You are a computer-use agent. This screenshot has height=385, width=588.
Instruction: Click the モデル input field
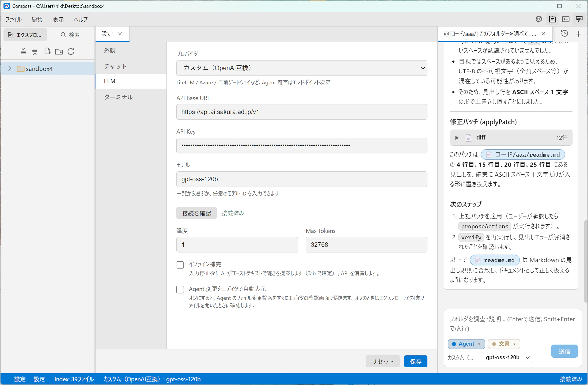pyautogui.click(x=302, y=179)
